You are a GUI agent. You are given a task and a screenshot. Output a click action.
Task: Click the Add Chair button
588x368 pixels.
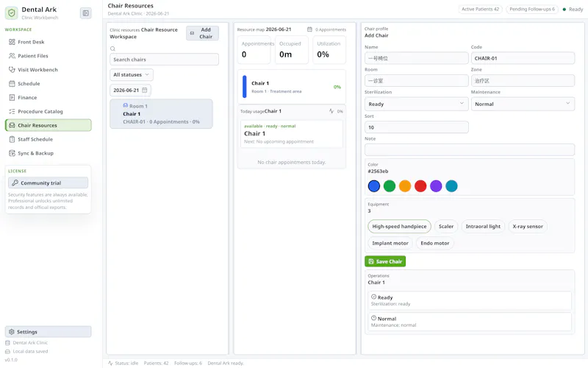[x=203, y=33]
